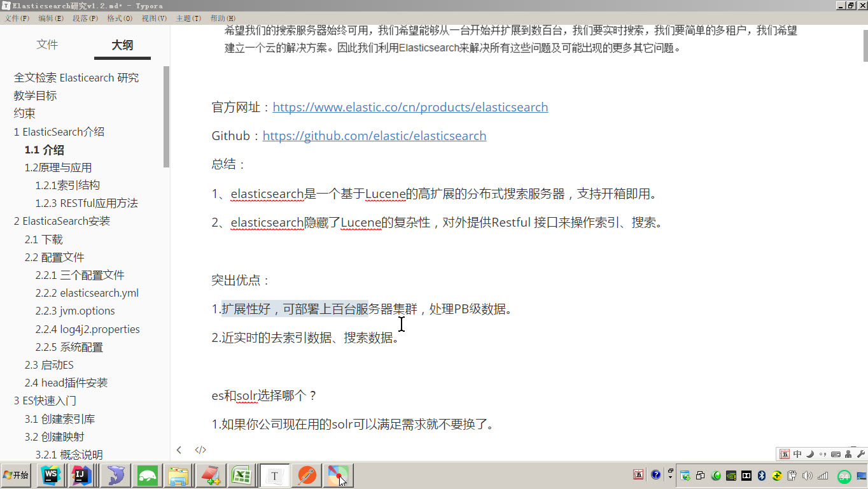Open the IME soft keyboard icon
This screenshot has width=868, height=489.
pyautogui.click(x=836, y=454)
